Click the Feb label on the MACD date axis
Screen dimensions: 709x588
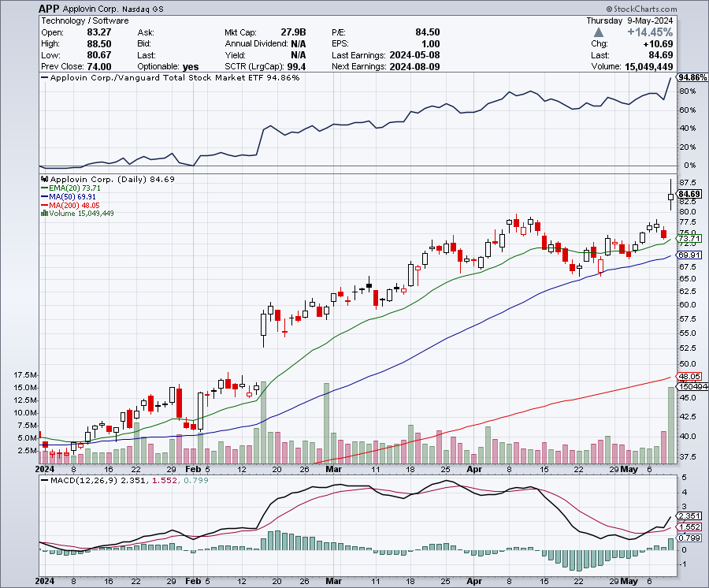(193, 581)
